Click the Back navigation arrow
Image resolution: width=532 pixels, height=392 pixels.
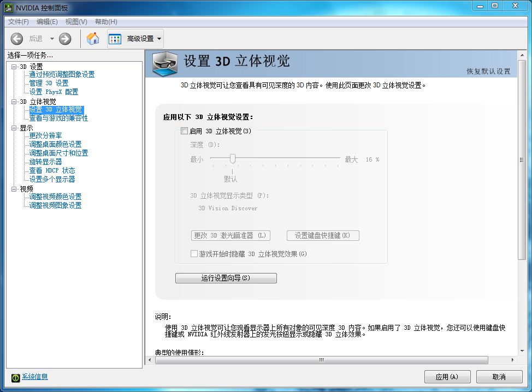(x=16, y=38)
